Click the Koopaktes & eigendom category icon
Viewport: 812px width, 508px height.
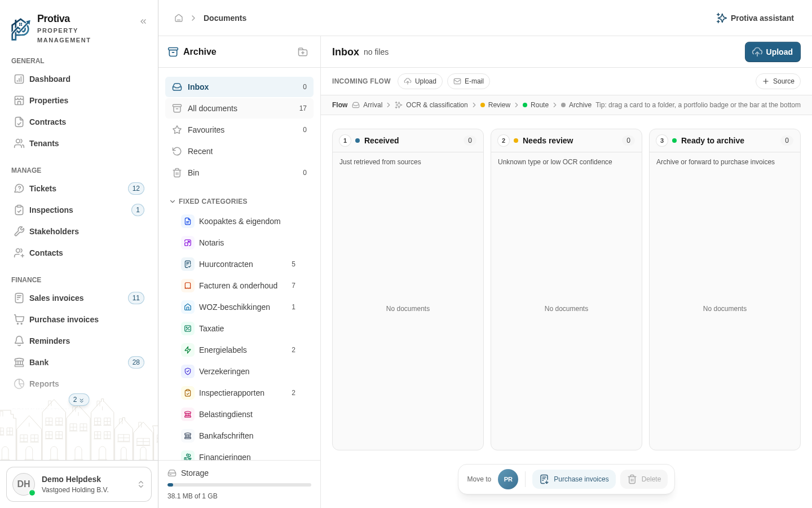click(188, 221)
